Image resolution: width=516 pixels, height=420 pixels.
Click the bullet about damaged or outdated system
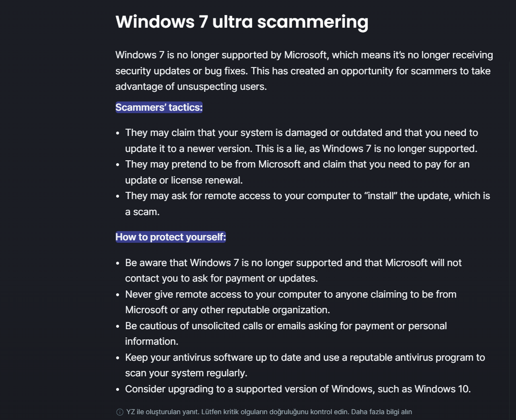coord(301,140)
